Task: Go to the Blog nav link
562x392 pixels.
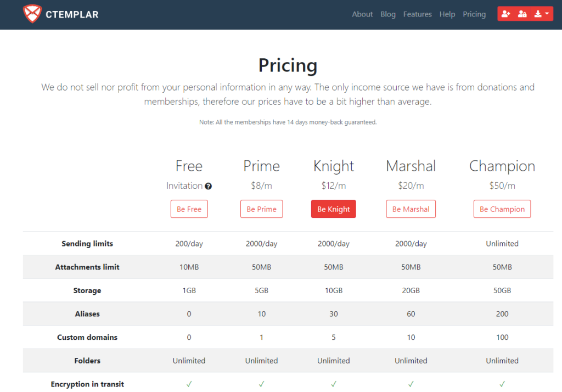Action: click(388, 14)
